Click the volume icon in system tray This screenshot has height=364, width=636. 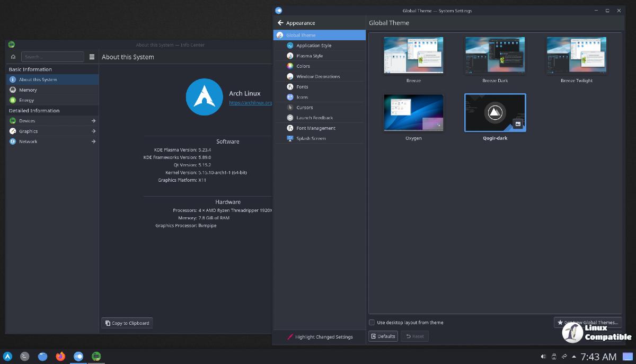(543, 357)
